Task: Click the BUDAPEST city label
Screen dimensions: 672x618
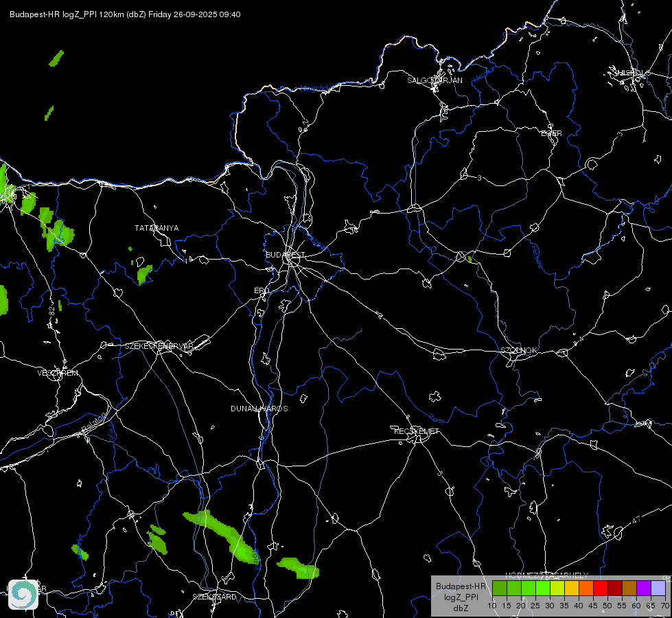Action: tap(285, 255)
